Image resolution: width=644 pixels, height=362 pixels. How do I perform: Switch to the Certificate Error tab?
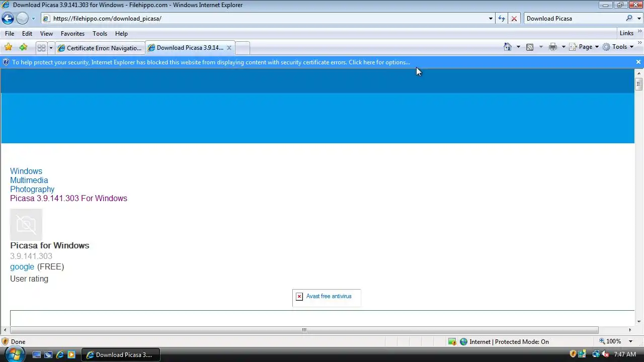(x=100, y=48)
